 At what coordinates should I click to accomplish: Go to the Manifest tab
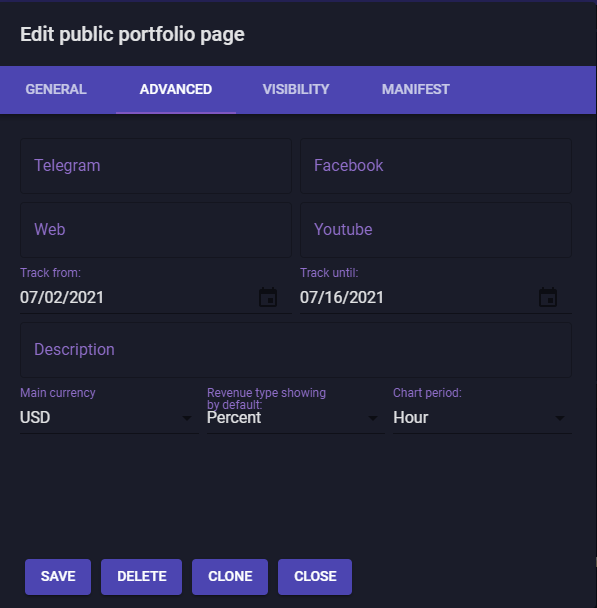[416, 90]
